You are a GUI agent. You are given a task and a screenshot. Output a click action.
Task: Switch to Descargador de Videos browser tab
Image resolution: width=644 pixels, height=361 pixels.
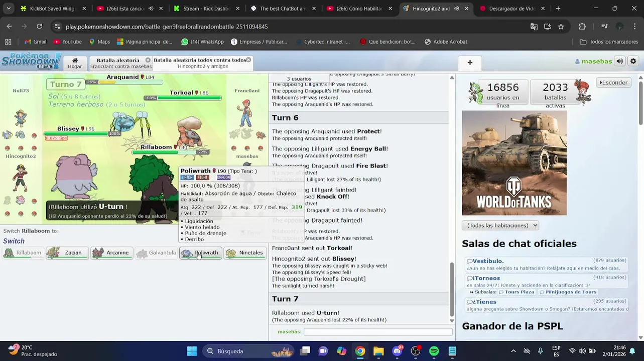[511, 9]
